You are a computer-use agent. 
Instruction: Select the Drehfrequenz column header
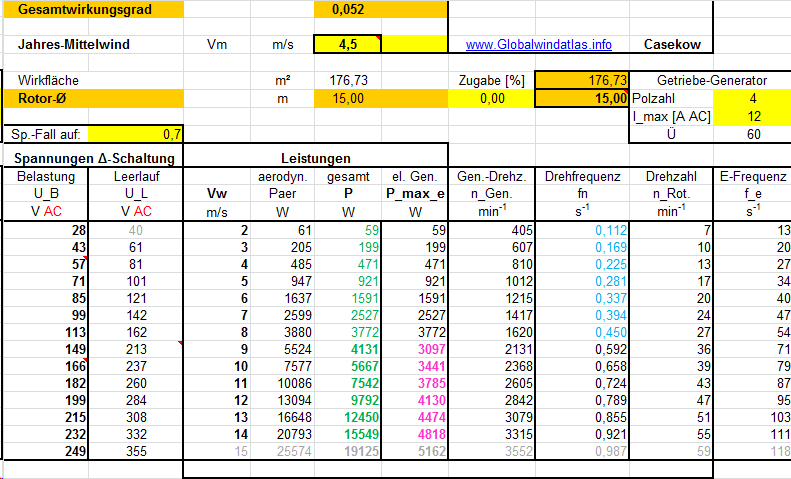pos(582,176)
